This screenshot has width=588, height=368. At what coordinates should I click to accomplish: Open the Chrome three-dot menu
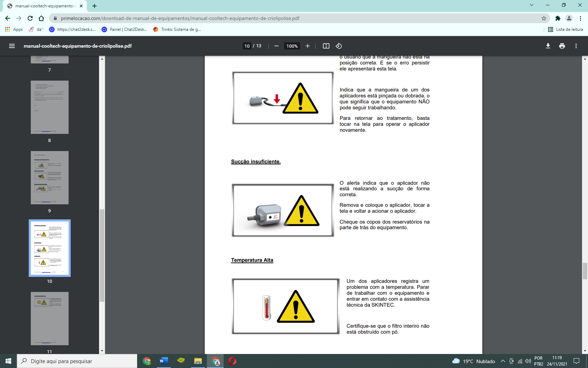click(580, 18)
